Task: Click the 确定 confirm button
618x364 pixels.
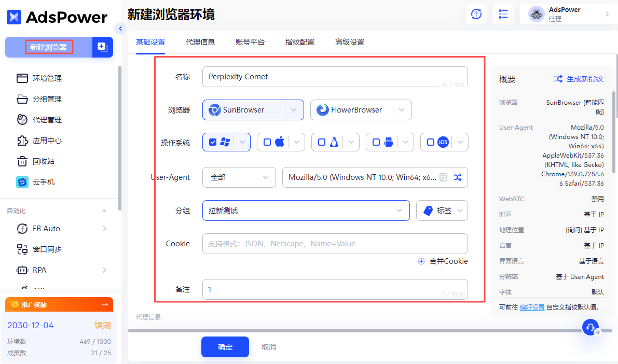Action: [x=225, y=346]
